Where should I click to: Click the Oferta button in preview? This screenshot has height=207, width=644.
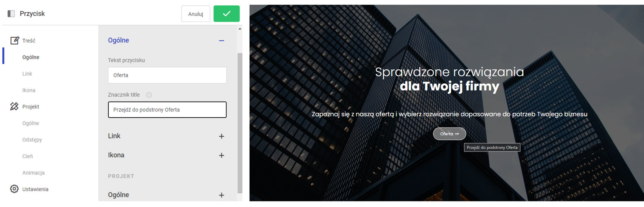pos(450,134)
